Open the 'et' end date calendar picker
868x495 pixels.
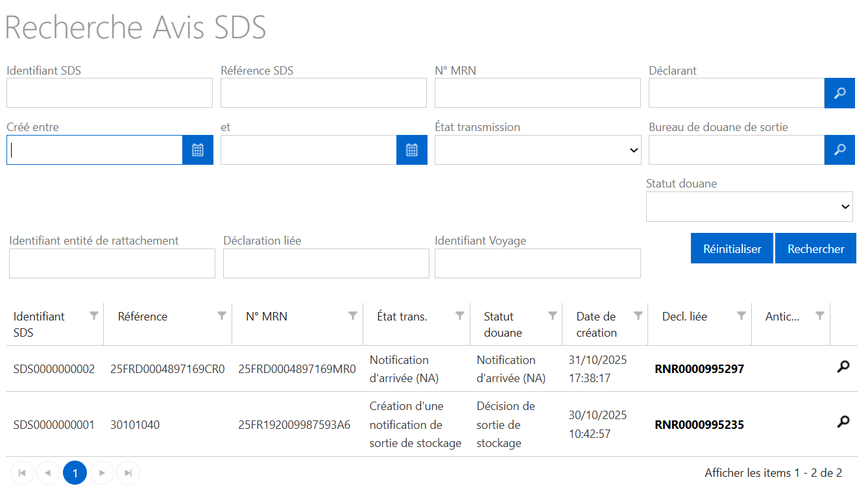coord(412,150)
